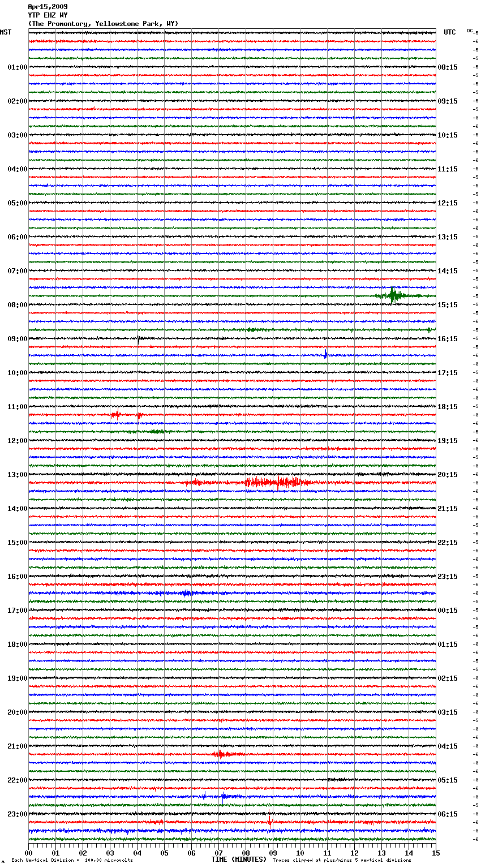Click the minute 15 tick label on x-axis
Image resolution: width=481 pixels, height=868 pixels.
pos(436,853)
